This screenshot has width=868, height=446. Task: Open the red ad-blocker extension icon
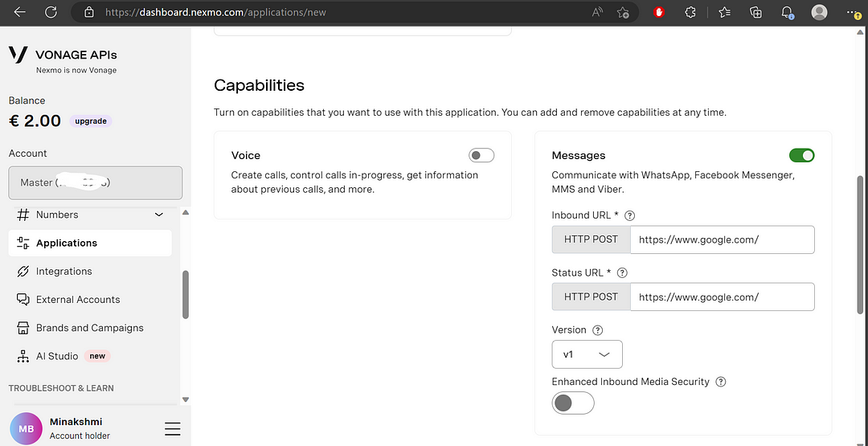(x=659, y=11)
